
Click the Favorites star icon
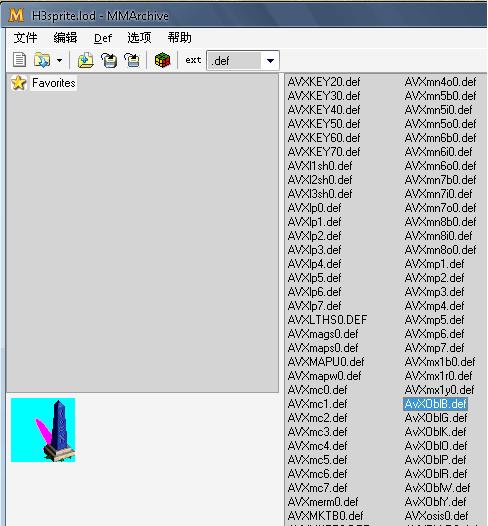18,83
